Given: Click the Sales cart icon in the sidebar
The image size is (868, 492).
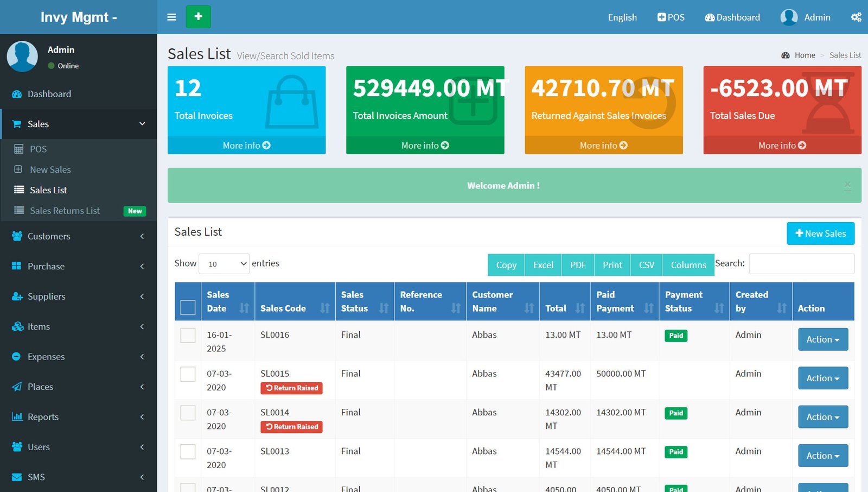Looking at the screenshot, I should point(17,124).
